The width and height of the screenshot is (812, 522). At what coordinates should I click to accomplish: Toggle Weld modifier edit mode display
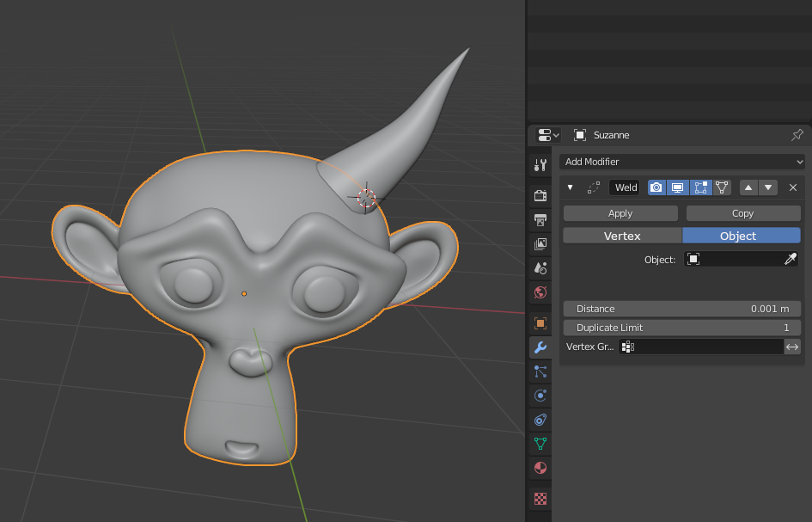[700, 187]
